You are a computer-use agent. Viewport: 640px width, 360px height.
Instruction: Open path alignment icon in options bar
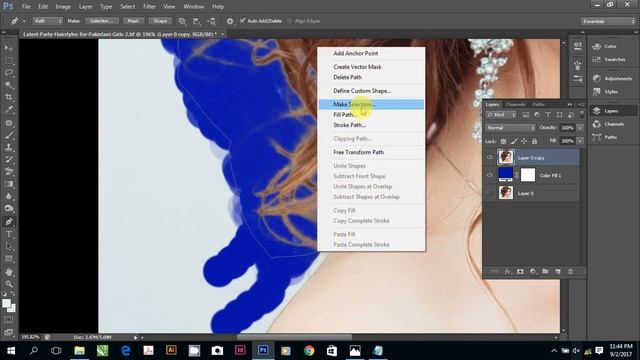click(197, 21)
